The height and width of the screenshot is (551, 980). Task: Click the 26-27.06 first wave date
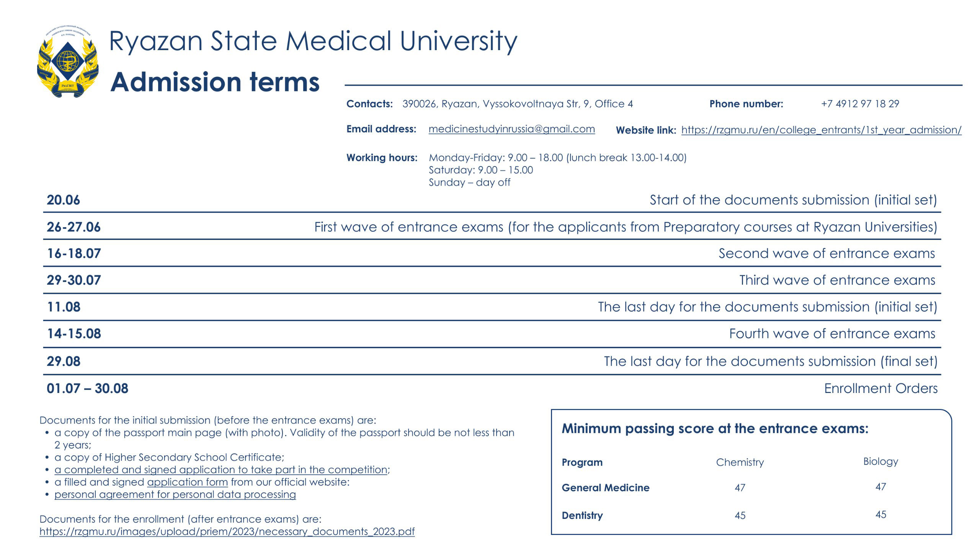[73, 227]
